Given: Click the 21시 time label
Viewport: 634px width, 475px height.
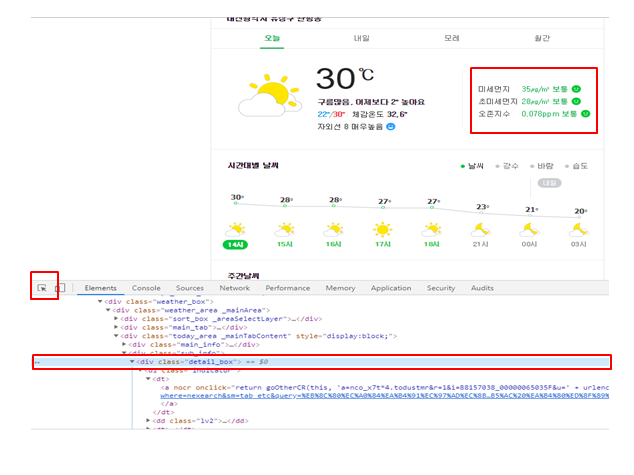Looking at the screenshot, I should point(481,244).
